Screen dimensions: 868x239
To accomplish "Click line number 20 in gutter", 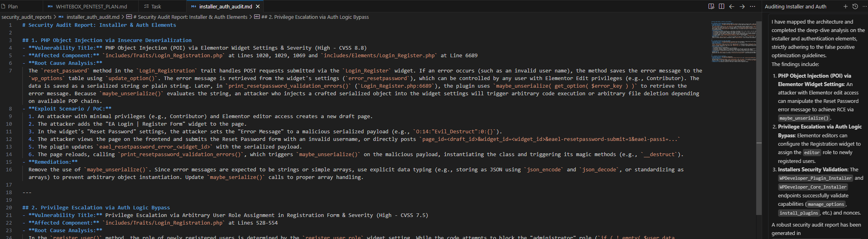I will coord(9,207).
